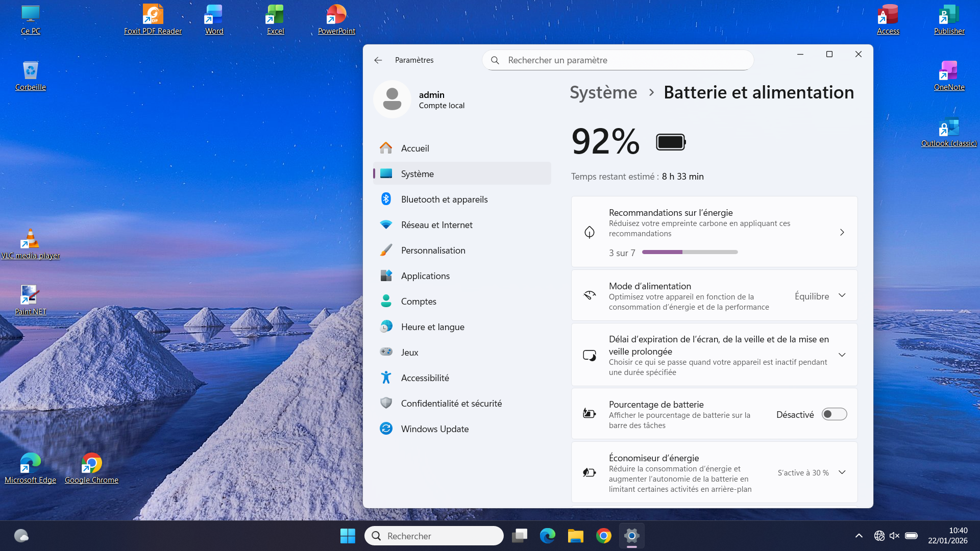Open Google Chrome desktop shortcut
The width and height of the screenshot is (980, 551).
coord(91,468)
